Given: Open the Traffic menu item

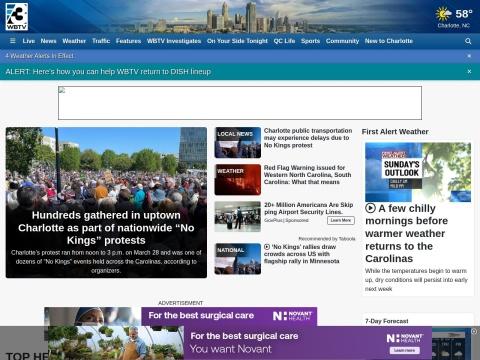Looking at the screenshot, I should [101, 41].
